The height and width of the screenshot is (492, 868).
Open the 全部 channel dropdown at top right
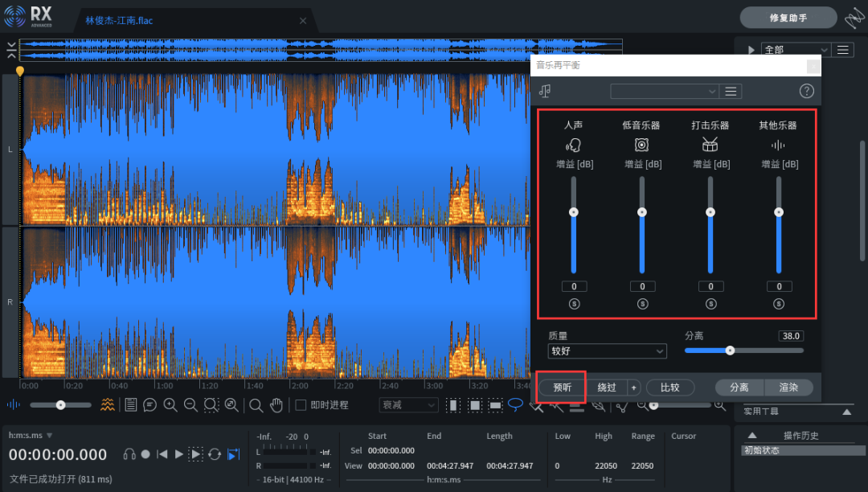[x=794, y=48]
